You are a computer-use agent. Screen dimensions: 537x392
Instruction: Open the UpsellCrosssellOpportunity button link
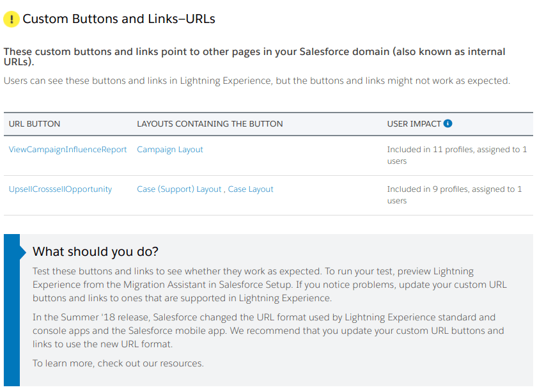[x=60, y=189]
